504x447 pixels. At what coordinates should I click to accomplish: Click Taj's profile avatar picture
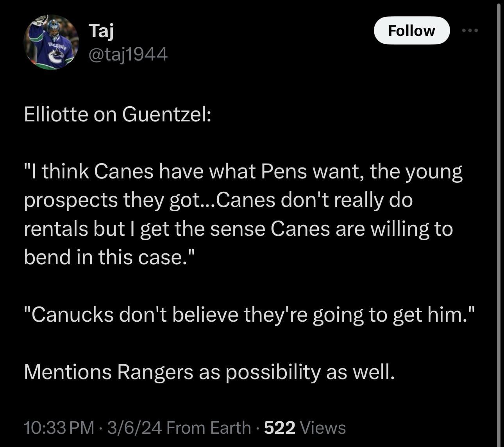pyautogui.click(x=51, y=42)
